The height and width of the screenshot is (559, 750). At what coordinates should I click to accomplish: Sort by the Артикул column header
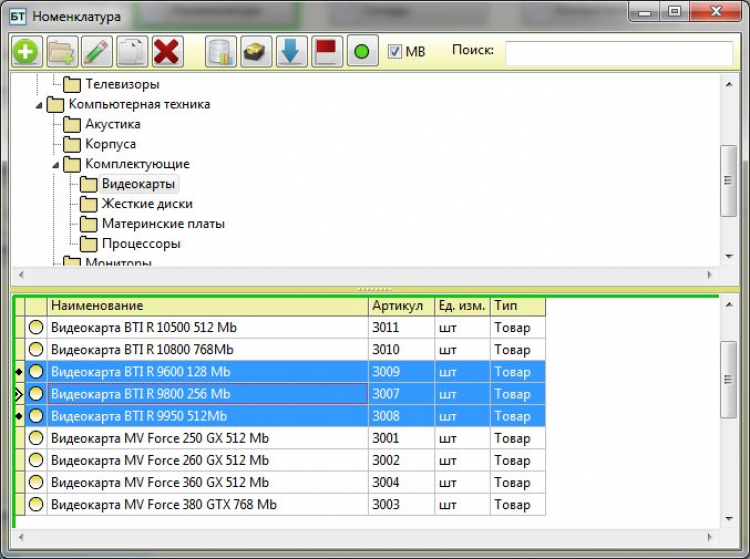pos(401,306)
